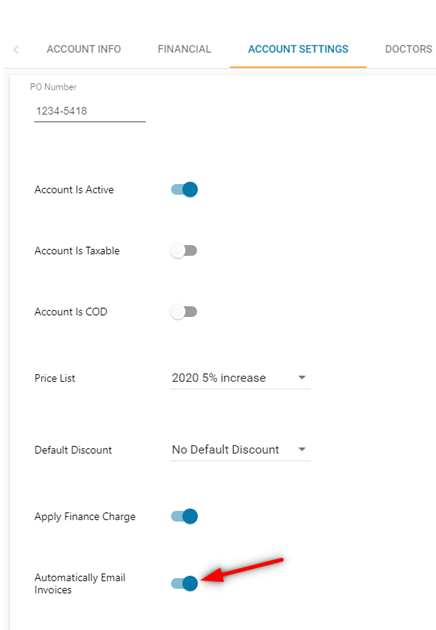Click the Apply Finance Charge label
Image resolution: width=436 pixels, height=630 pixels.
pyautogui.click(x=85, y=517)
